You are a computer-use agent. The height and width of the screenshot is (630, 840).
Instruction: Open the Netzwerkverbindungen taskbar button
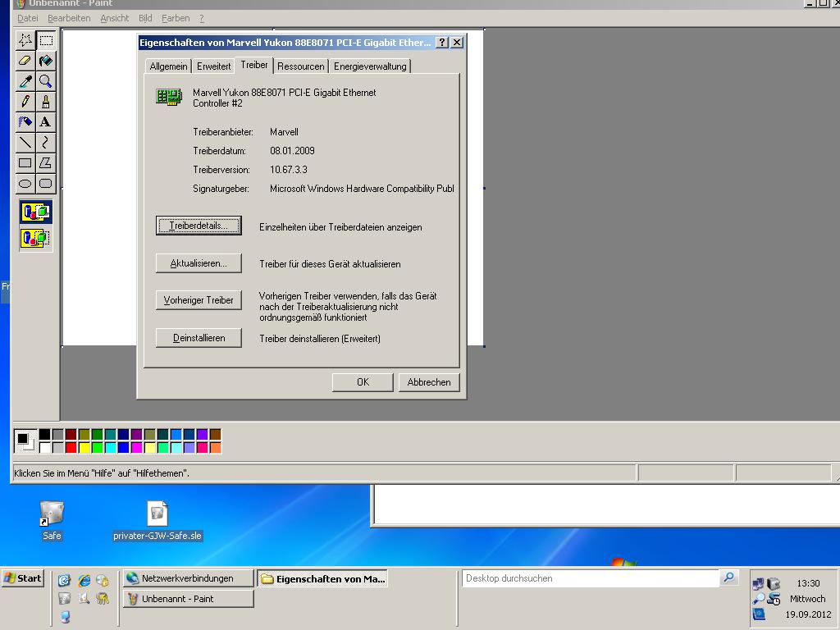(x=189, y=578)
